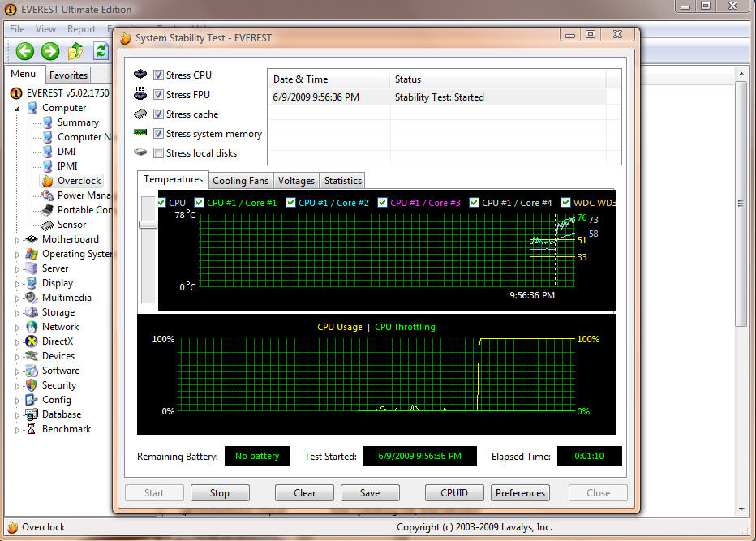Screen dimensions: 756x541
Task: Click the Security shield icon
Action: [32, 385]
